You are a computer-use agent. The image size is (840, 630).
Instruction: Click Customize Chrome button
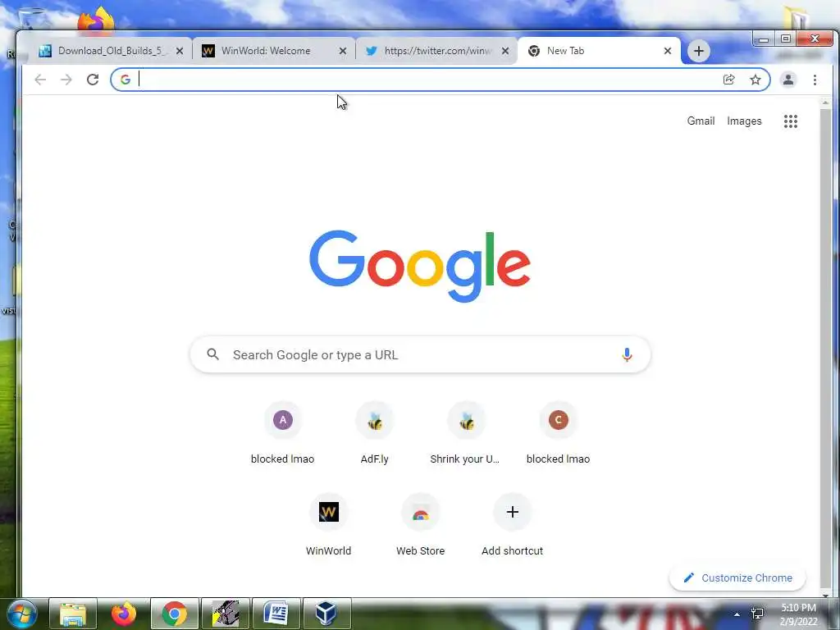point(737,578)
